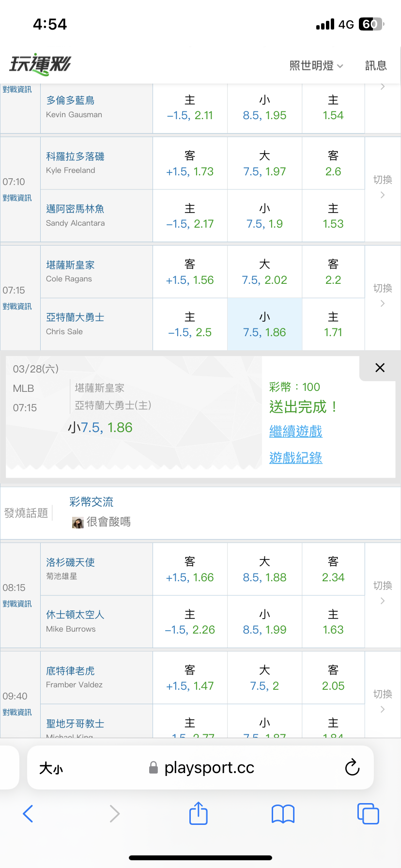Show Safari open tabs
The width and height of the screenshot is (401, 868).
click(x=368, y=814)
